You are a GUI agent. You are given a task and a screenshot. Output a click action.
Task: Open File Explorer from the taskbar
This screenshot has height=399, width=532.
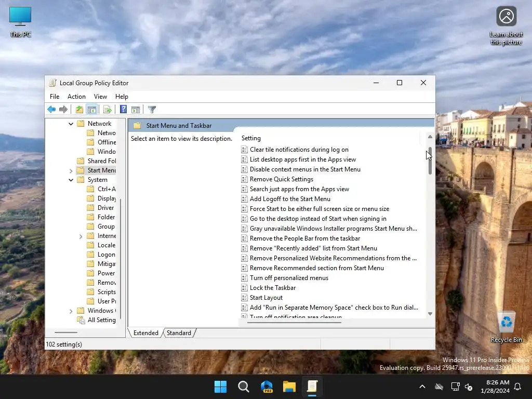pyautogui.click(x=289, y=387)
